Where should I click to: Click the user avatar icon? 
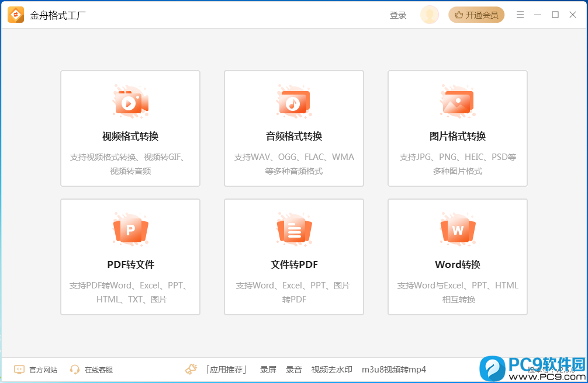pos(430,15)
